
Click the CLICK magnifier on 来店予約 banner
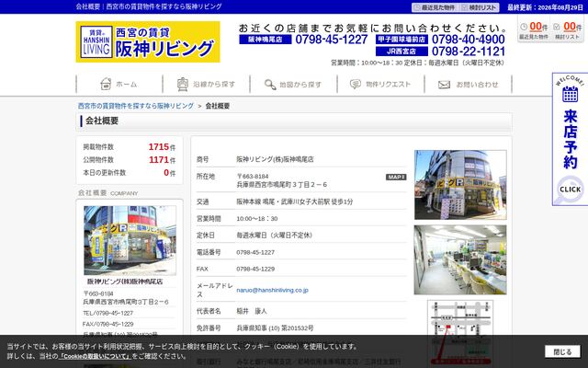pyautogui.click(x=570, y=190)
